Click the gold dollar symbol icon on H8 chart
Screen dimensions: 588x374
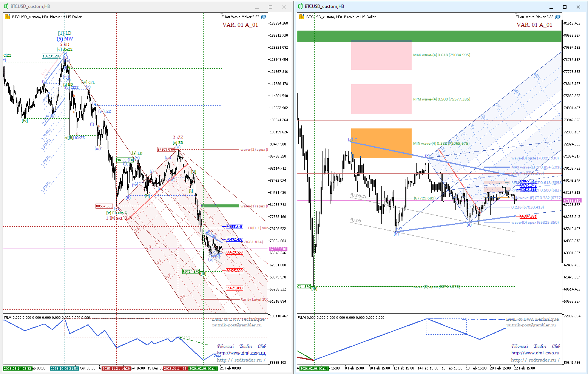click(7, 17)
